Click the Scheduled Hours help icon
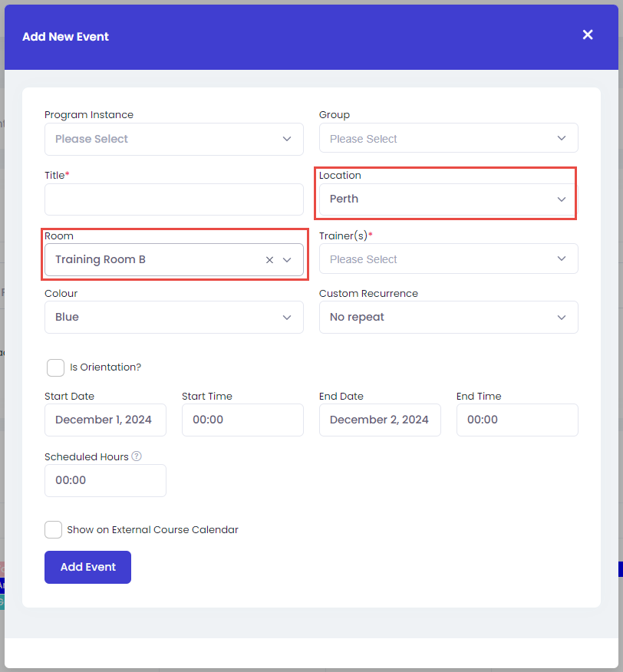 point(137,456)
